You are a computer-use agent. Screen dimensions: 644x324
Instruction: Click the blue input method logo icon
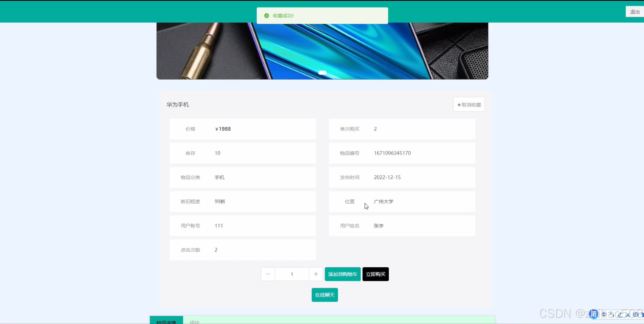[593, 314]
